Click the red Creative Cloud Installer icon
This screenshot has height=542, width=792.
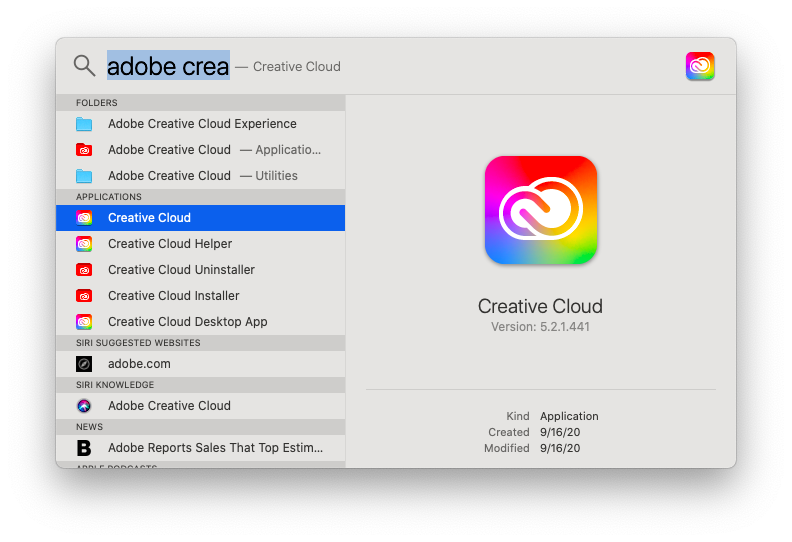[84, 296]
